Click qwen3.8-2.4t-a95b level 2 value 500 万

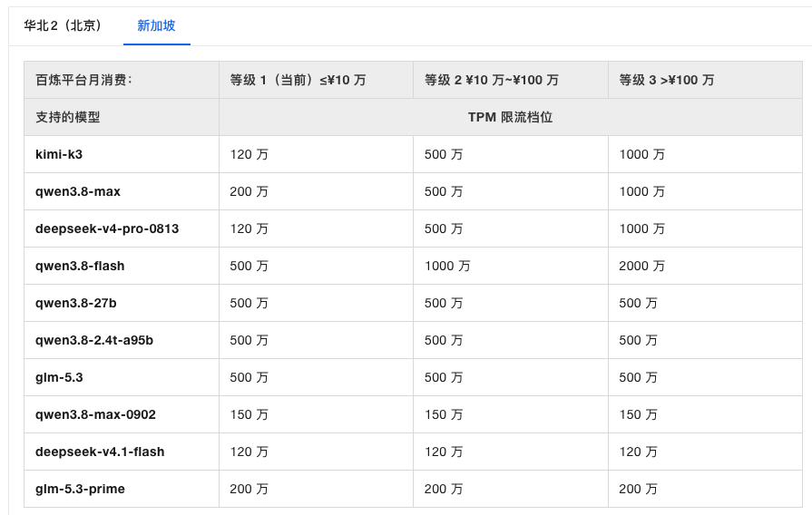(444, 340)
